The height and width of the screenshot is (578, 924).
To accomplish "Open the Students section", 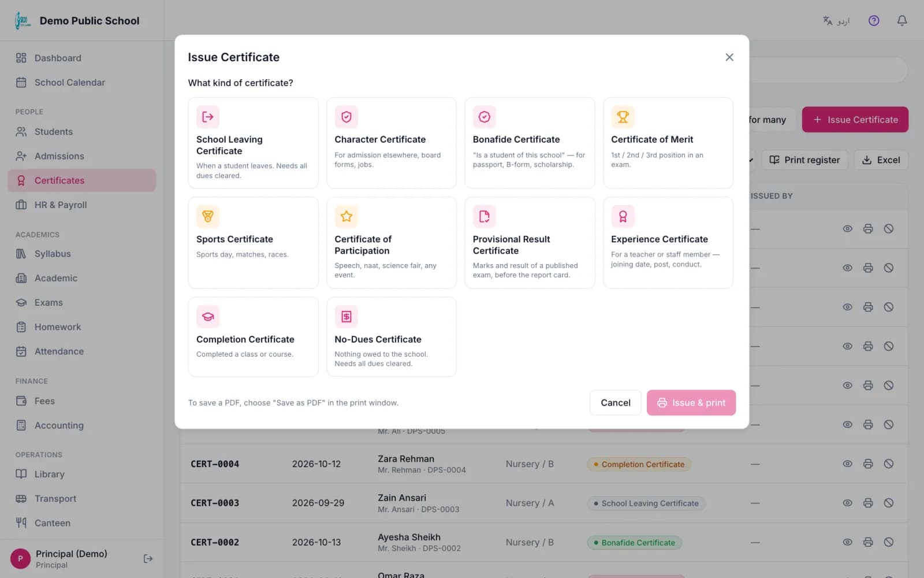I will coord(81,132).
